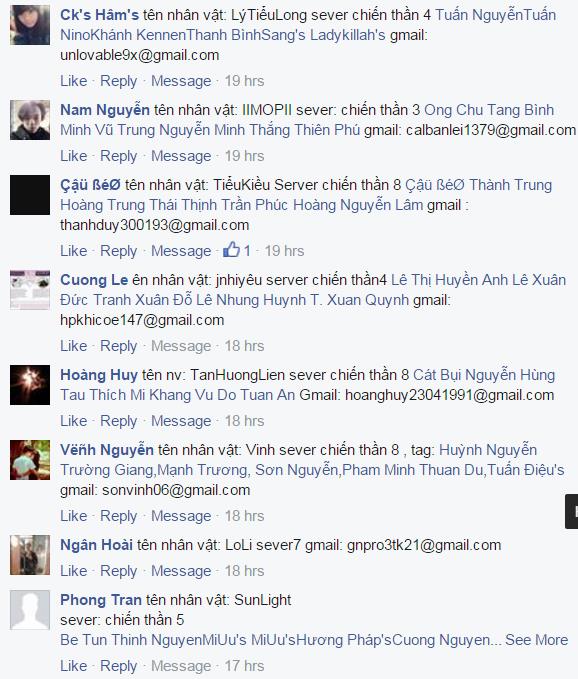Reply to Phong Tran's comment
This screenshot has width=578, height=679.
click(118, 666)
